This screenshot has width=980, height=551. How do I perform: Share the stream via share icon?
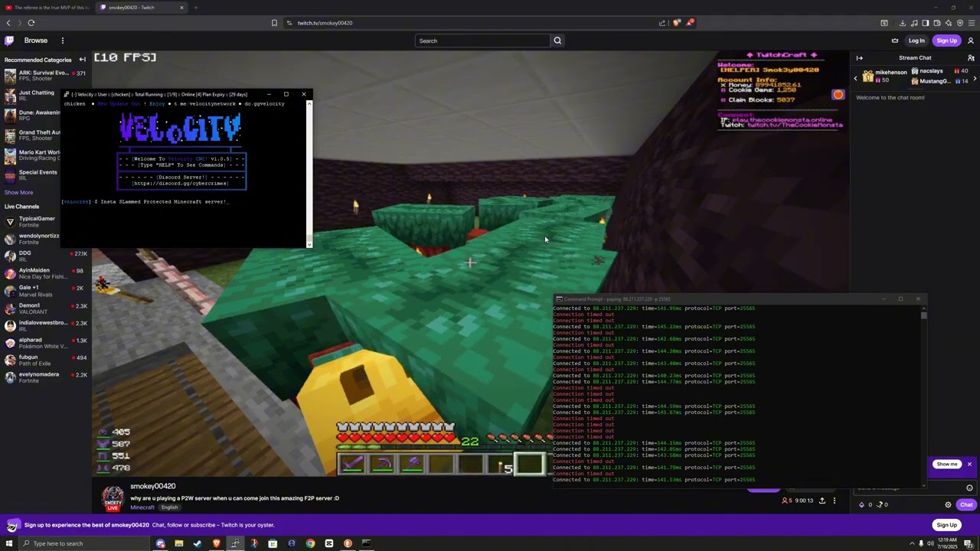(x=822, y=500)
